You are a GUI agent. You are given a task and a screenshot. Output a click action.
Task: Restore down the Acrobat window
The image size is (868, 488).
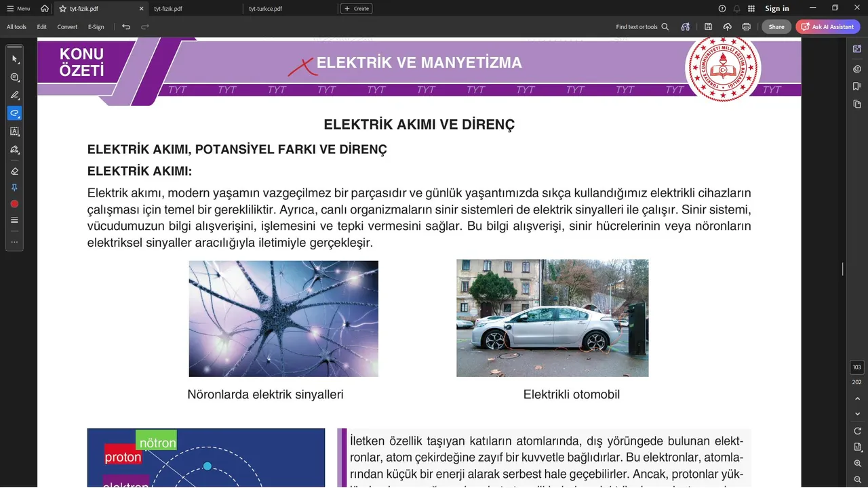[x=835, y=8]
